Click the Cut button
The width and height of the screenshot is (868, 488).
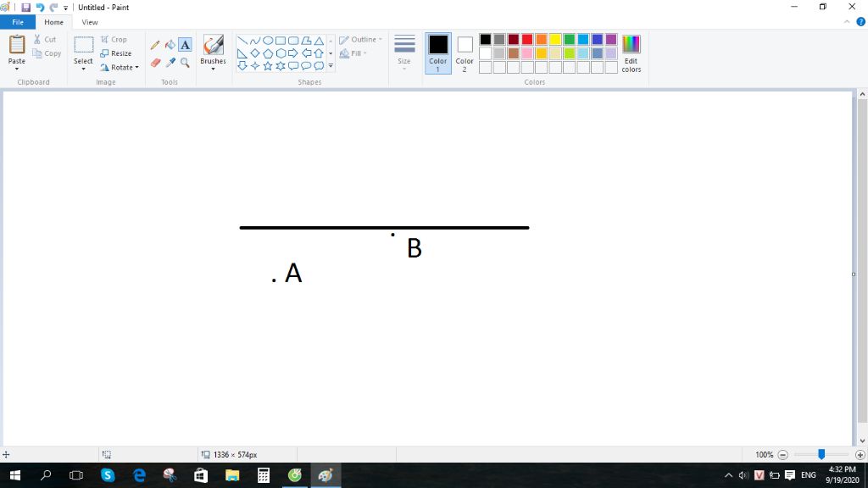coord(44,39)
